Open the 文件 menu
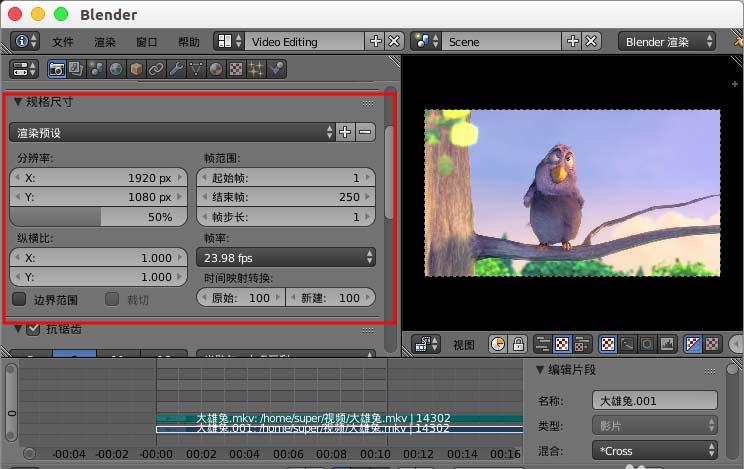 63,42
